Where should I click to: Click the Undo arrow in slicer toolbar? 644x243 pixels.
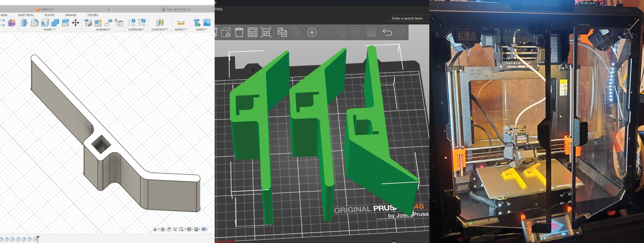click(387, 33)
